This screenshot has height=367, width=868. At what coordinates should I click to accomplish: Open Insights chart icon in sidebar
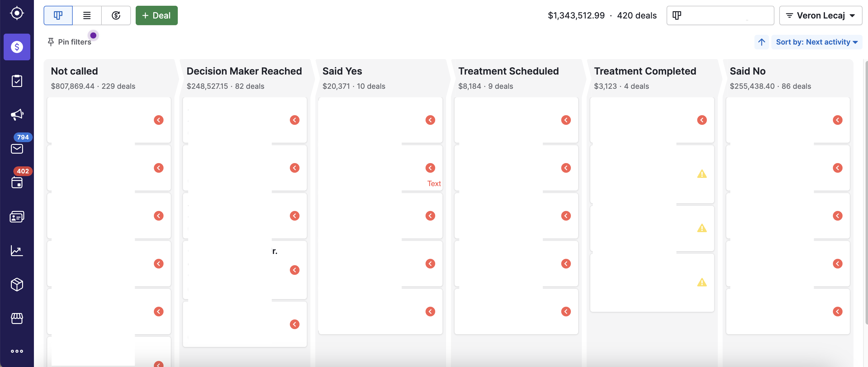[17, 251]
